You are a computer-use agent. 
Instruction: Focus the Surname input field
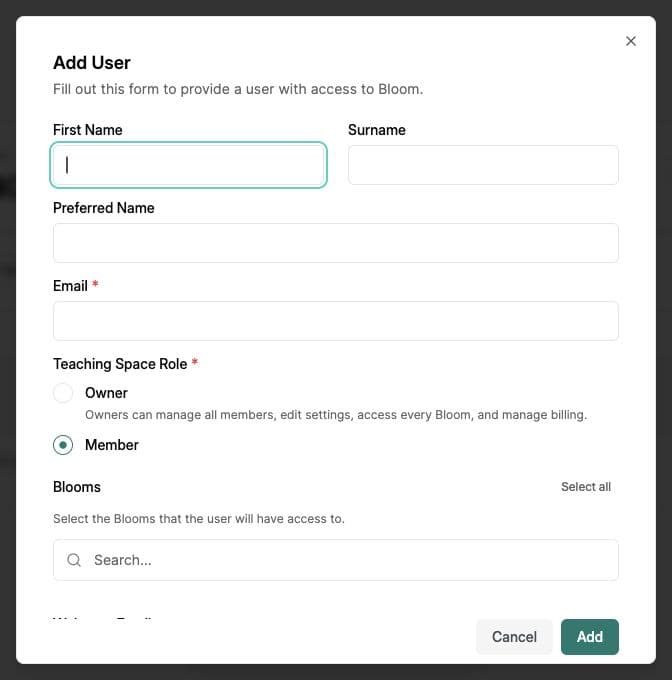pos(483,165)
